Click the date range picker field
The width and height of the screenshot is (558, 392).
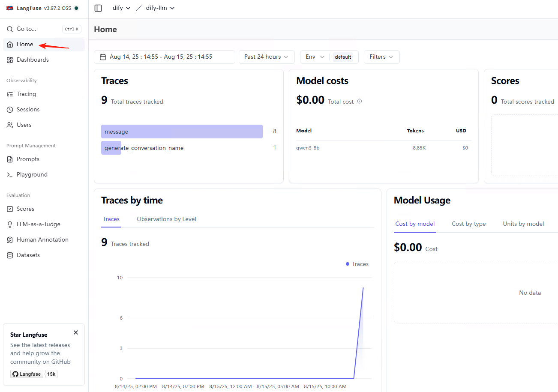(x=164, y=57)
